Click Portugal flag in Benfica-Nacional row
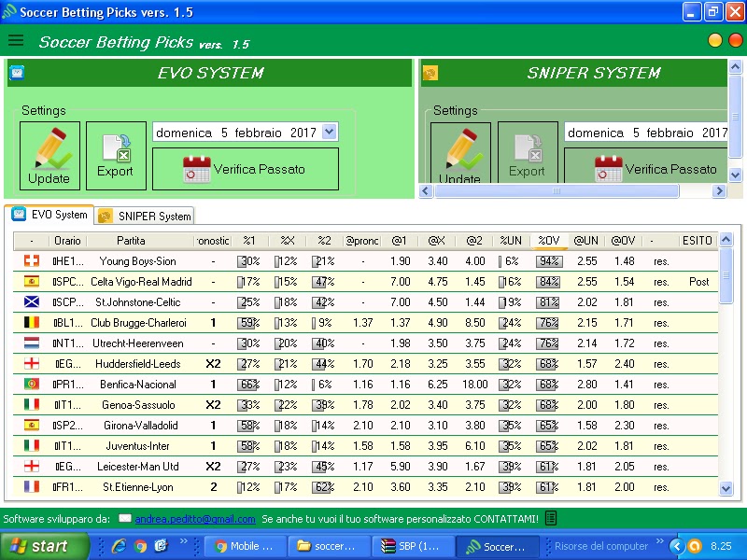Image resolution: width=747 pixels, height=560 pixels. coord(32,384)
